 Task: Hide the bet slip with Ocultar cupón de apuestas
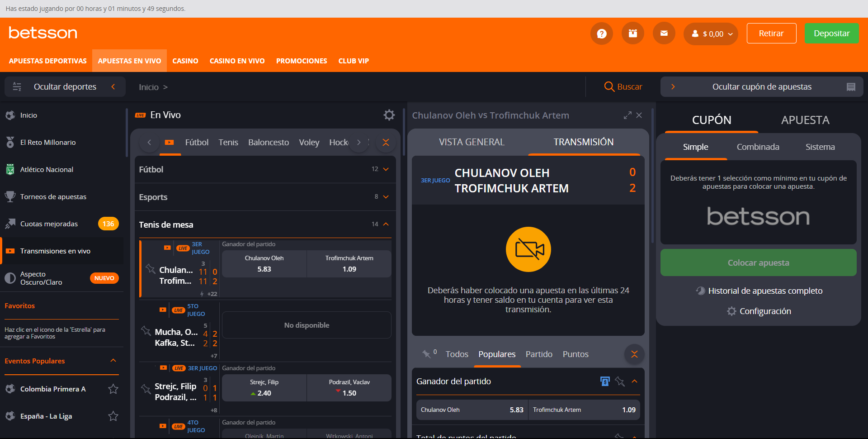click(762, 87)
